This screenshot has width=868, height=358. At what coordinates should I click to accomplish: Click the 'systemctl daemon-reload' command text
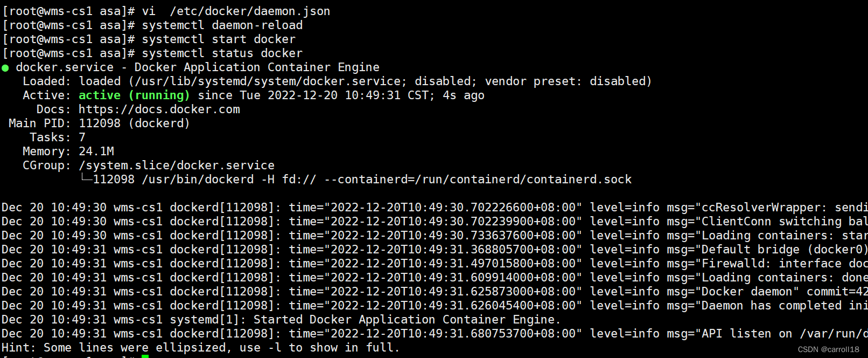(222, 25)
